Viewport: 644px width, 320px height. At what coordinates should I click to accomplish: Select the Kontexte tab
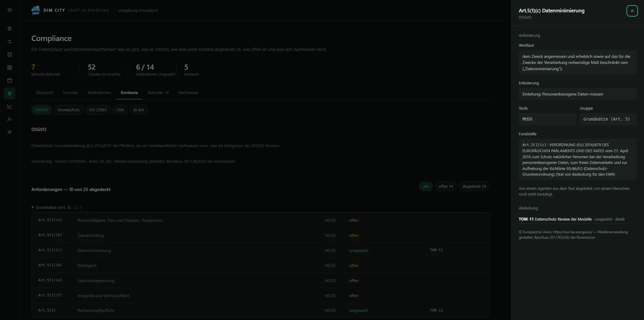click(x=129, y=93)
